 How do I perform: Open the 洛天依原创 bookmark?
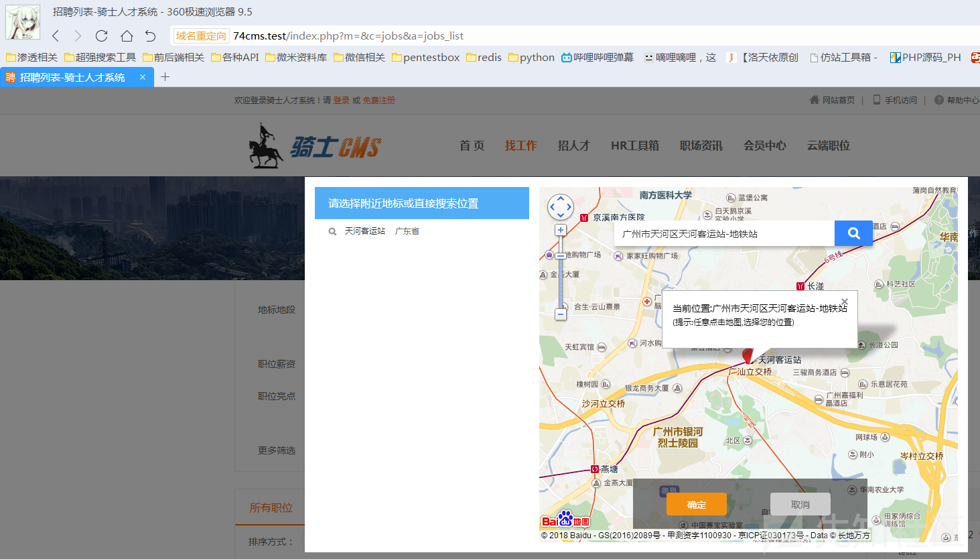pyautogui.click(x=763, y=58)
